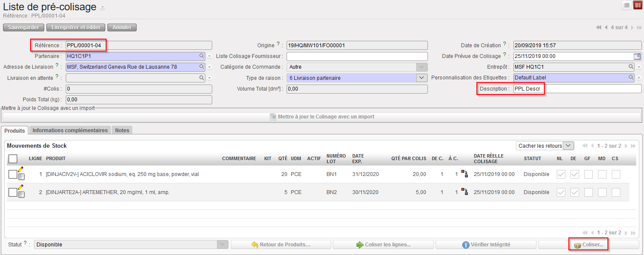The height and width of the screenshot is (255, 644).
Task: Tick the checkbox for ARTEMETHER line
Action: tap(12, 192)
